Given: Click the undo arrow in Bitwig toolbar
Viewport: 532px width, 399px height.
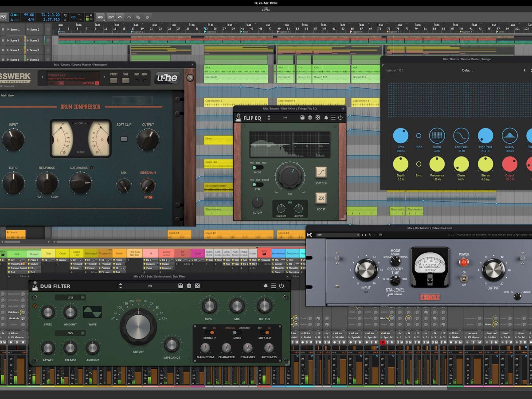Looking at the screenshot, I should point(120,17).
